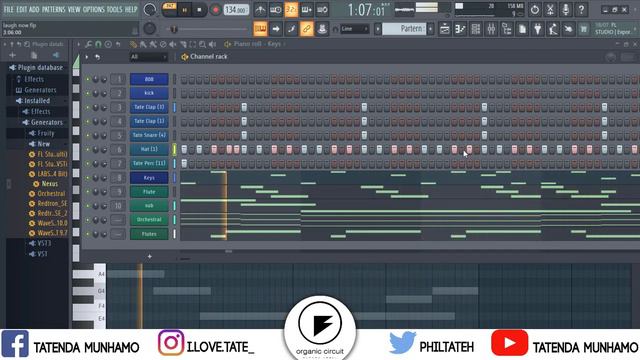This screenshot has width=640, height=360.
Task: Select the Orchestral channel button
Action: (x=149, y=220)
